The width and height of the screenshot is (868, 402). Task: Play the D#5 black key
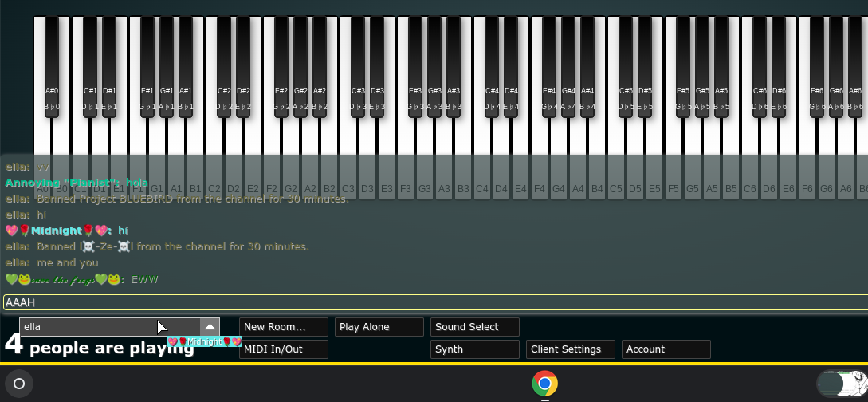[x=645, y=66]
